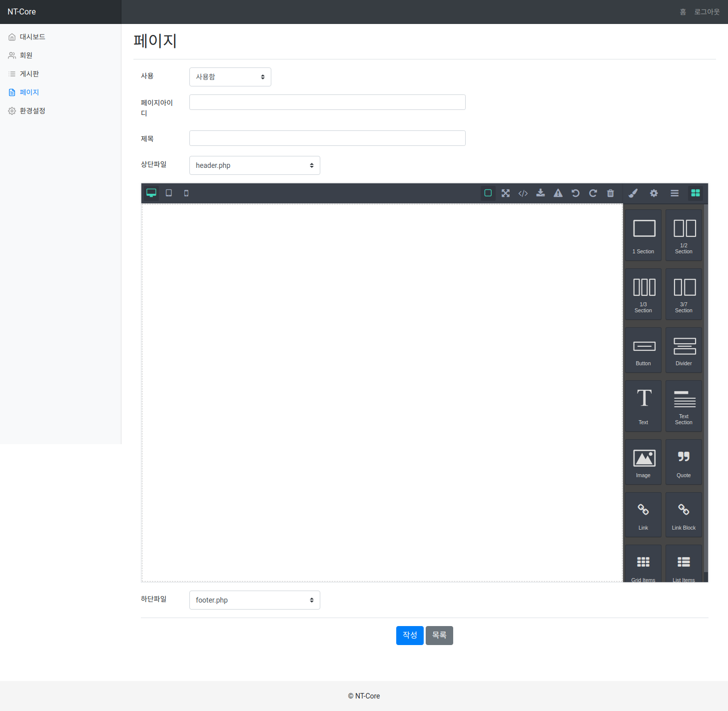
Task: Click the undo arrow in the editor toolbar
Action: 576,193
